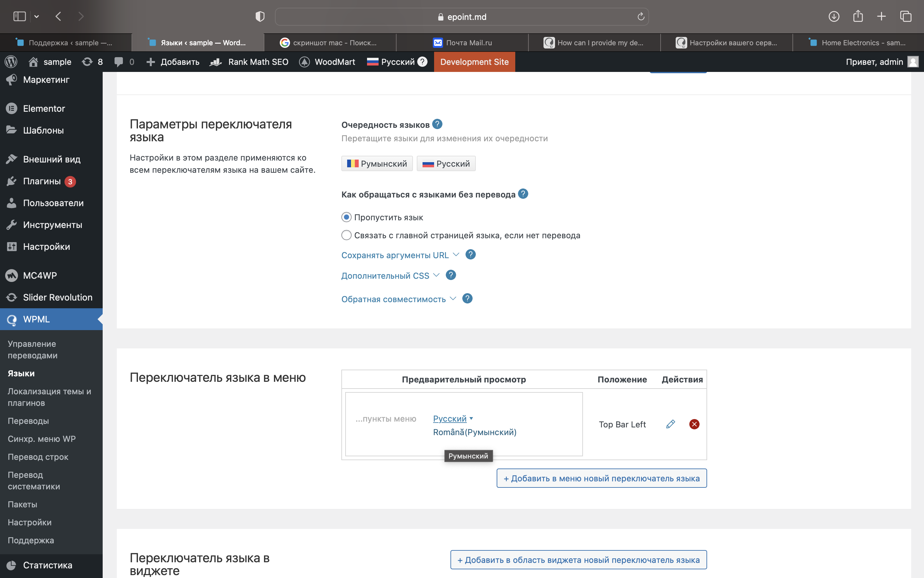Edit the Top Bar Left switcher with the pencil icon

coord(671,424)
